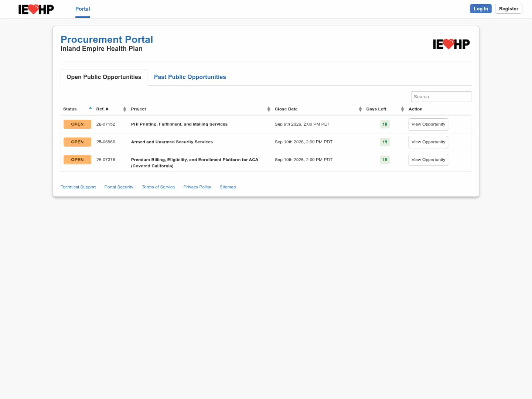Sort by Ref. # column arrows
The height and width of the screenshot is (399, 532).
coord(125,109)
